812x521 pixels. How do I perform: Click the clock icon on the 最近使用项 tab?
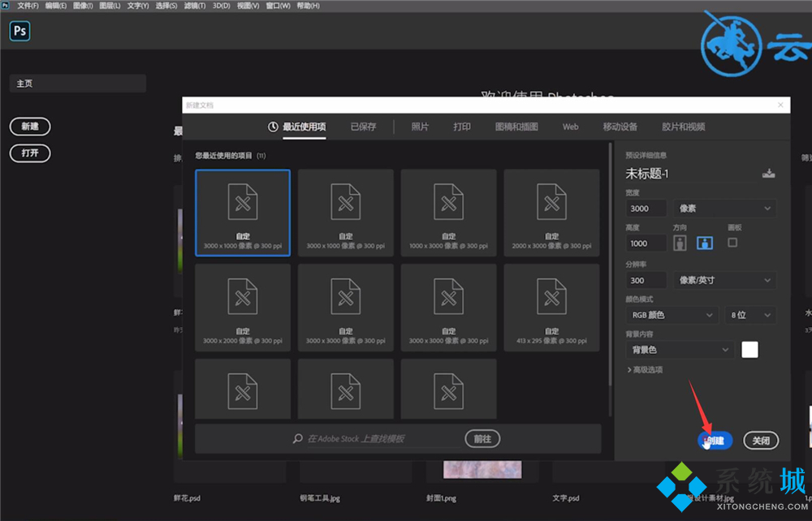(274, 127)
